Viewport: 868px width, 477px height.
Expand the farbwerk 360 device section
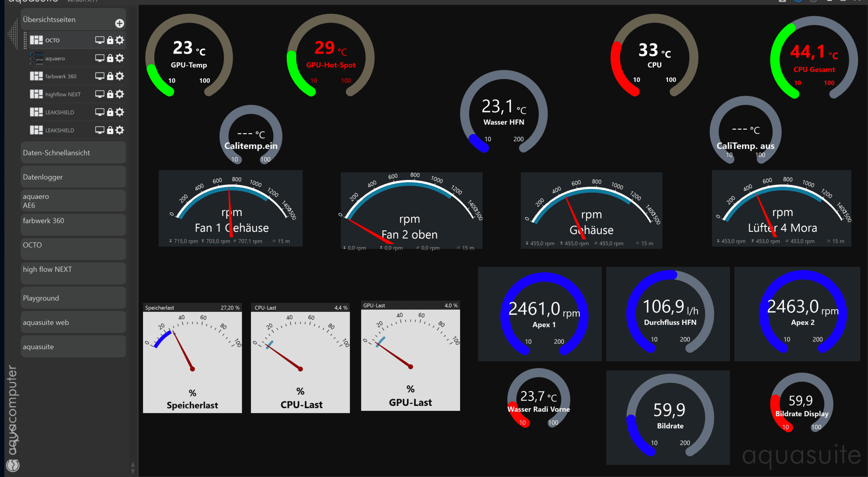pos(73,225)
